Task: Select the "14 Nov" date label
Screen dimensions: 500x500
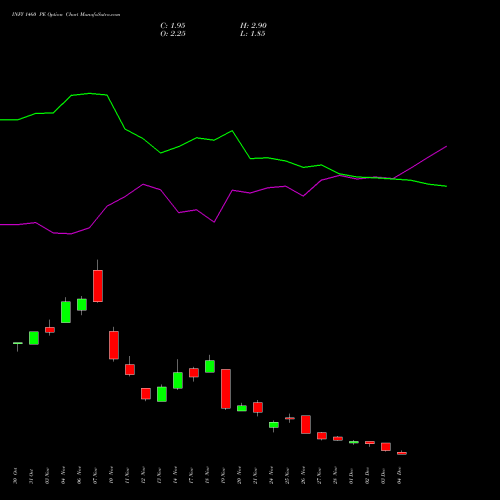Action: [x=175, y=476]
